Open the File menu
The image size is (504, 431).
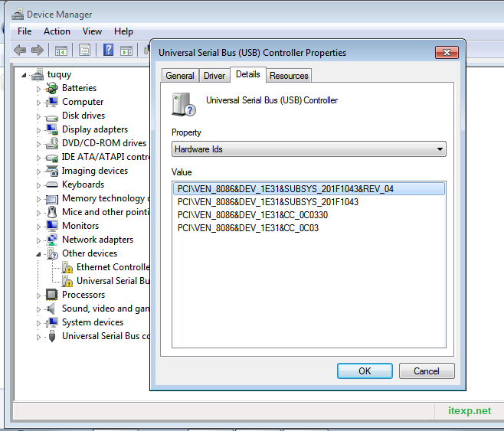pos(25,31)
